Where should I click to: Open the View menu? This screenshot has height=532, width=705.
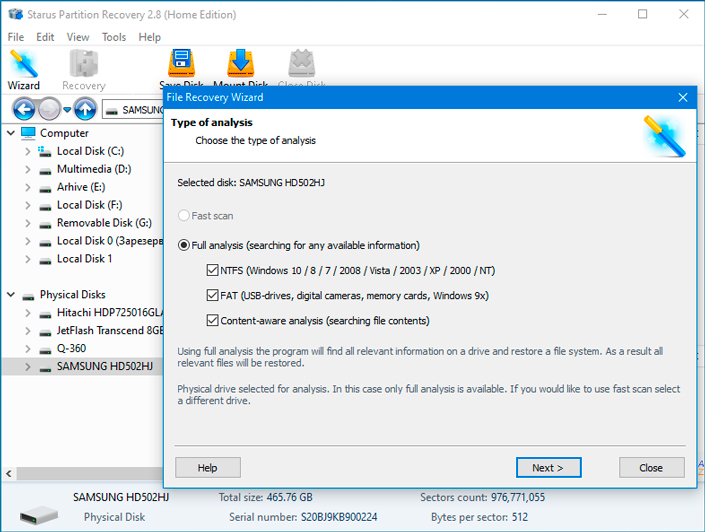pyautogui.click(x=78, y=37)
